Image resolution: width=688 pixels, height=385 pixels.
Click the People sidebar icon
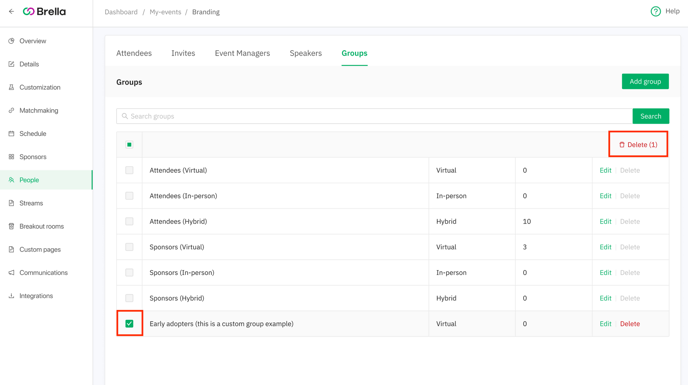pyautogui.click(x=11, y=180)
